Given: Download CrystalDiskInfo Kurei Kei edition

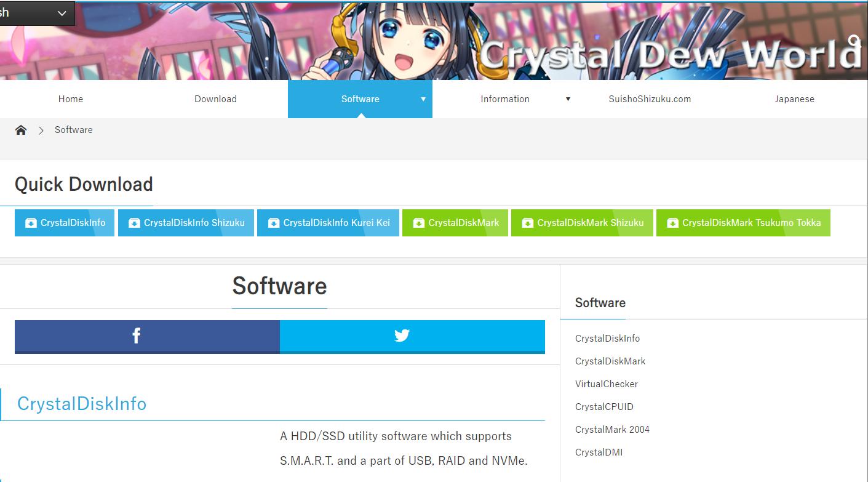Looking at the screenshot, I should (336, 223).
